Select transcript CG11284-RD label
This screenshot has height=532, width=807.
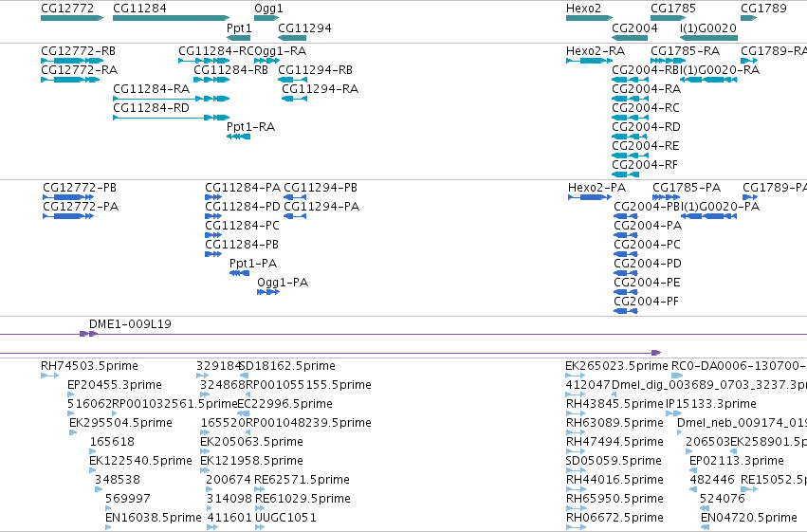click(x=152, y=108)
